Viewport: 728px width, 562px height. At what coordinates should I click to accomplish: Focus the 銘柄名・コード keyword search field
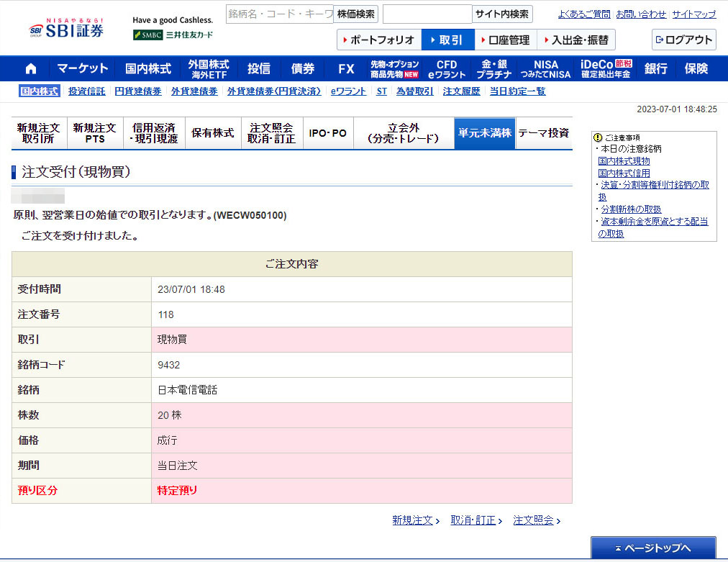point(279,14)
